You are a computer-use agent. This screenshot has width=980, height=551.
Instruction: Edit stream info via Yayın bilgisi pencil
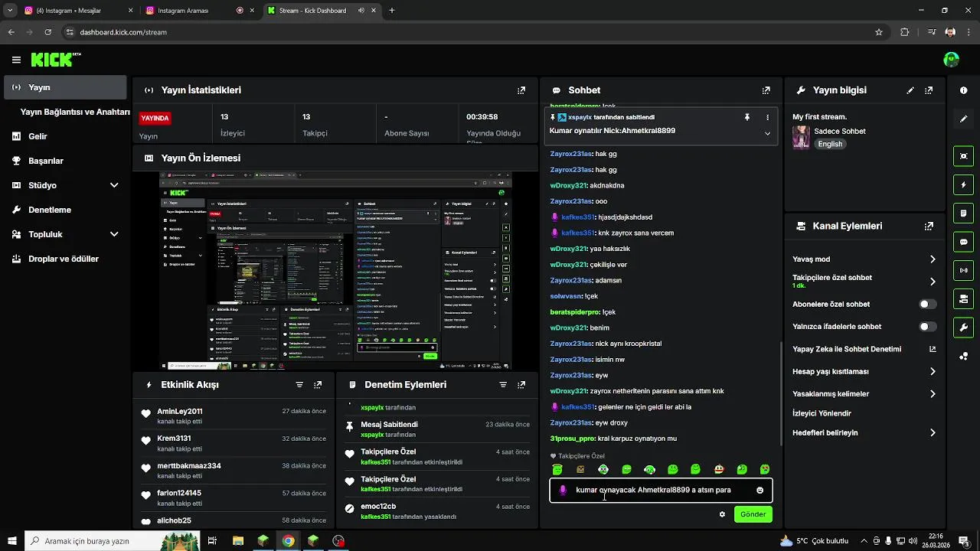(x=910, y=90)
